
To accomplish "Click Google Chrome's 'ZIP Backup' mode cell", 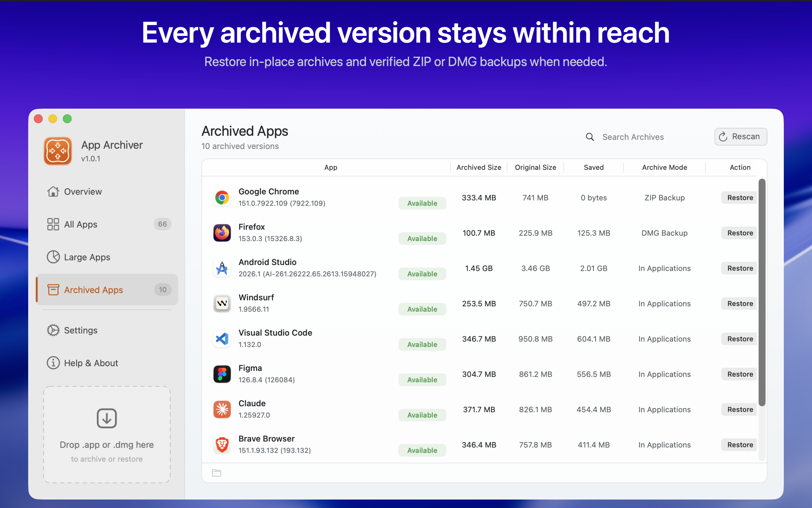I will (664, 198).
